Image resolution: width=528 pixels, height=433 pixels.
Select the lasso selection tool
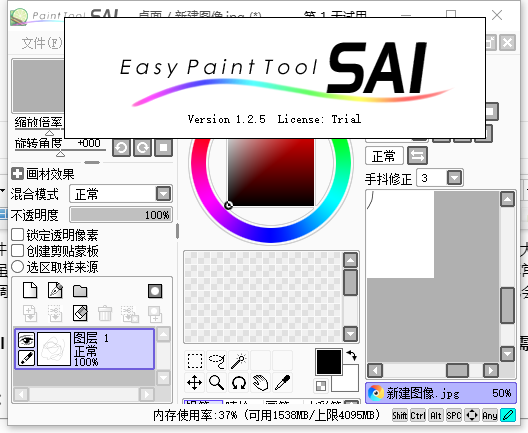[217, 361]
